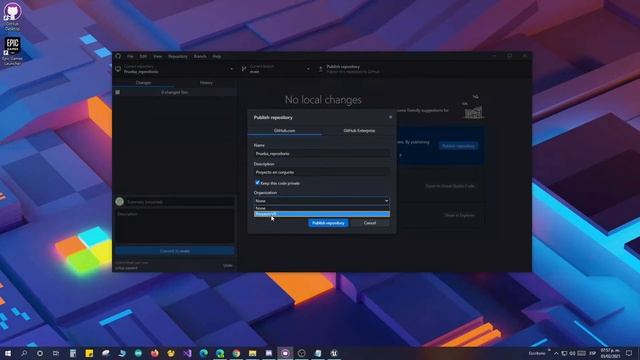Switch to the History tab
Viewport: 640px width, 360px height.
(x=206, y=83)
